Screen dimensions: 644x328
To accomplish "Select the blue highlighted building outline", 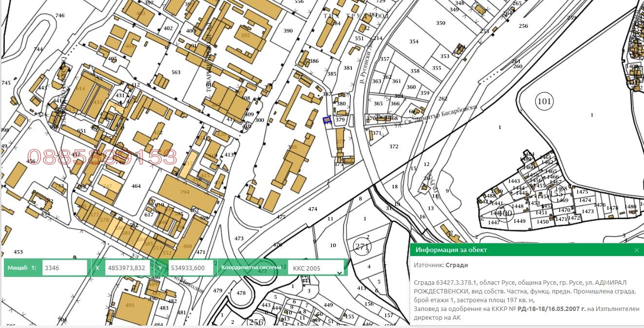I will [x=327, y=120].
